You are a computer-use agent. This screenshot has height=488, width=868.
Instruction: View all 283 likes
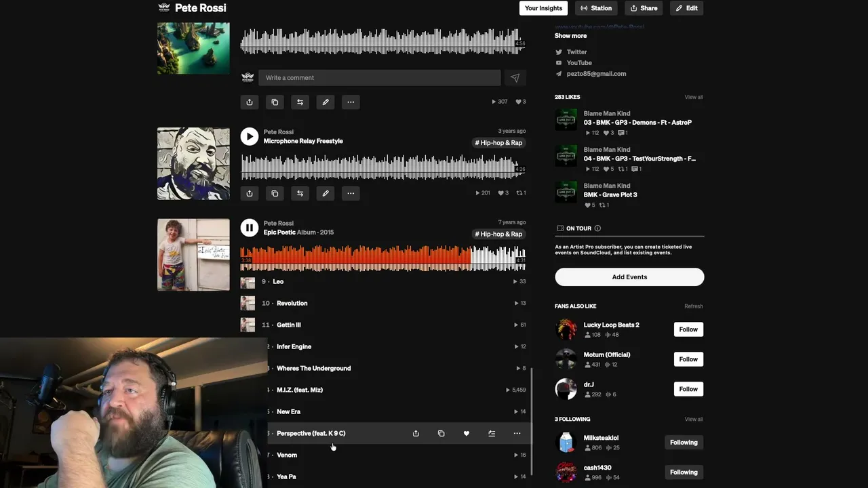694,97
